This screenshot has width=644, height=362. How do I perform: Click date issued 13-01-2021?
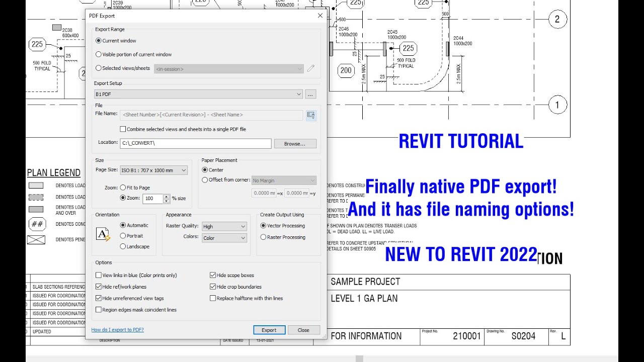pos(265,340)
